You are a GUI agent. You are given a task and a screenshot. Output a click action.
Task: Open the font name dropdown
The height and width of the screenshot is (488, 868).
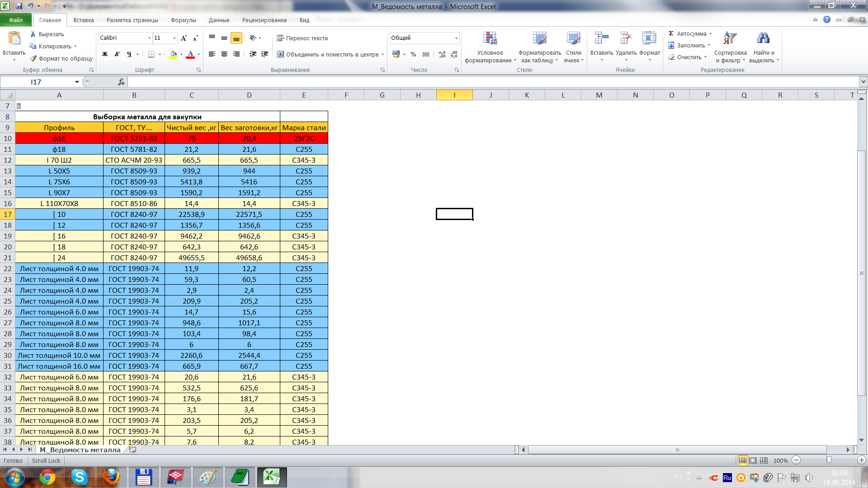tap(149, 38)
